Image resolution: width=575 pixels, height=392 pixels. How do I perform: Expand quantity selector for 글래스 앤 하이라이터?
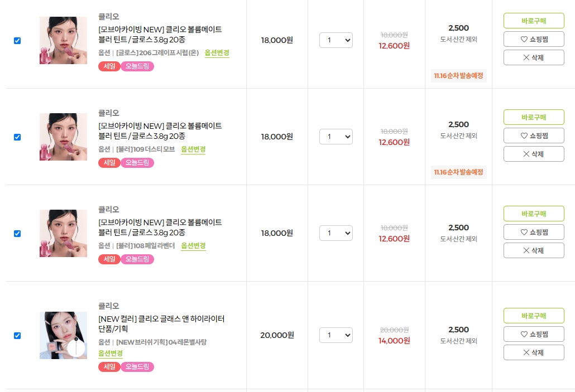point(336,335)
